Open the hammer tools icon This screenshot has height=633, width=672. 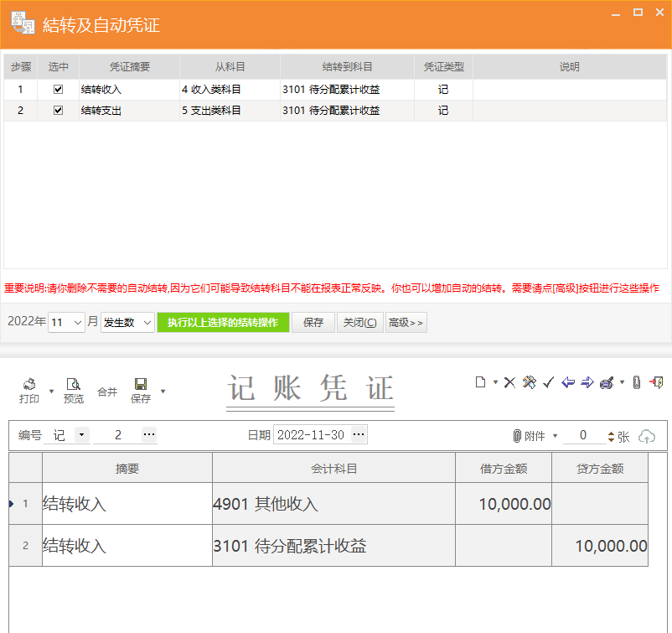pyautogui.click(x=530, y=382)
